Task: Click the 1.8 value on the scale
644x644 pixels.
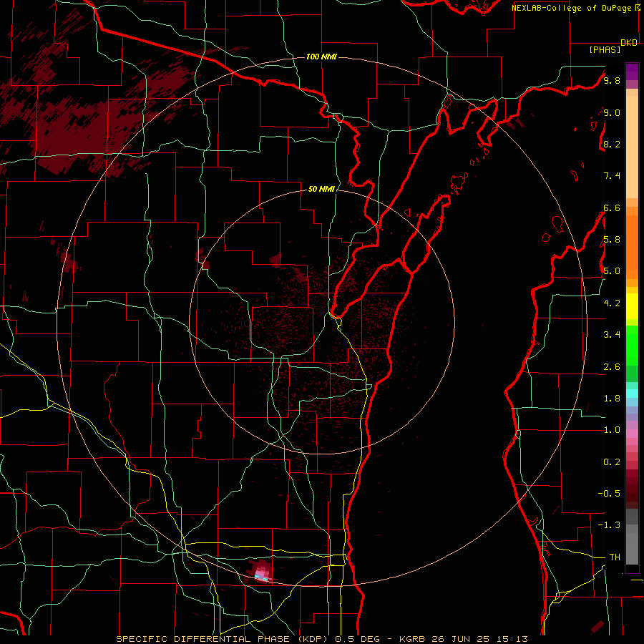Action: [x=612, y=398]
